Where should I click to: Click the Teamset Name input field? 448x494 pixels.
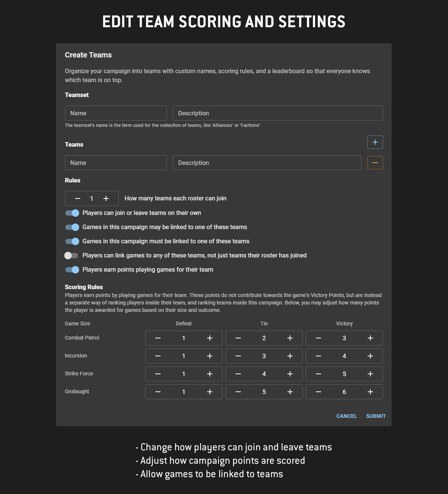116,113
